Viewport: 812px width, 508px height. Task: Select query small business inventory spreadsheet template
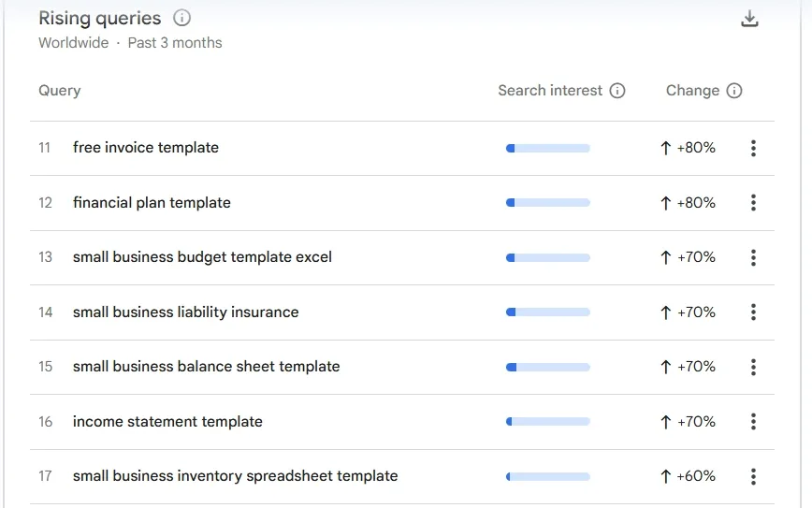(236, 476)
